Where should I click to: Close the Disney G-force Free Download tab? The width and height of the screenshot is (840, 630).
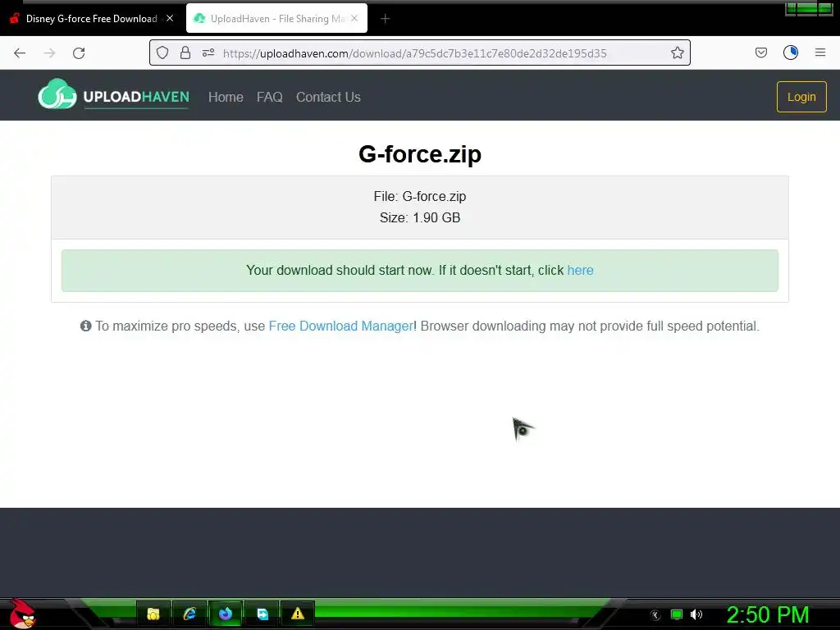170,18
